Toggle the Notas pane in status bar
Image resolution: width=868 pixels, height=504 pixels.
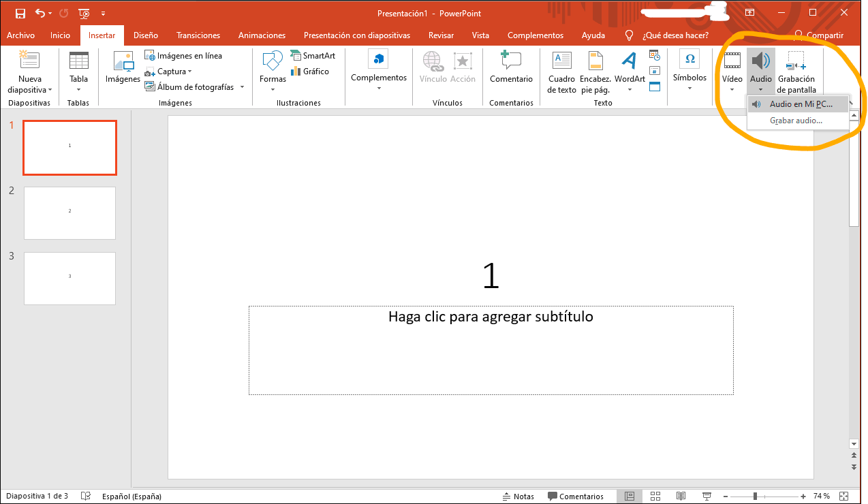click(518, 496)
